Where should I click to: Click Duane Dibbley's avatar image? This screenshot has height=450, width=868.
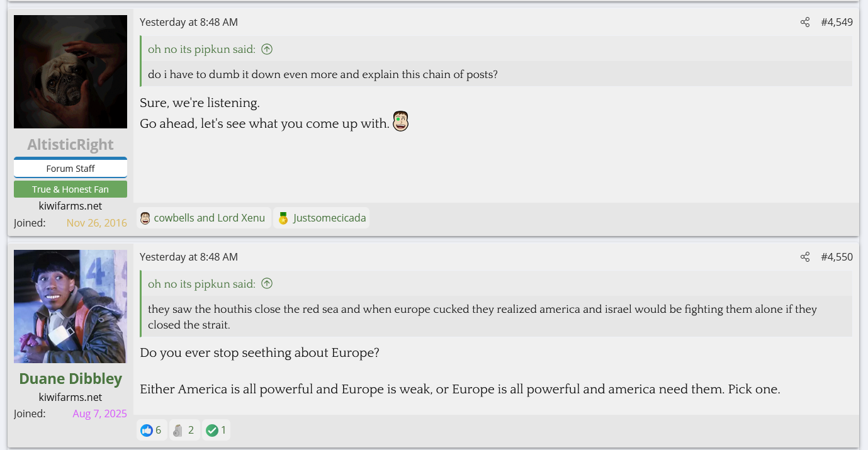(70, 307)
